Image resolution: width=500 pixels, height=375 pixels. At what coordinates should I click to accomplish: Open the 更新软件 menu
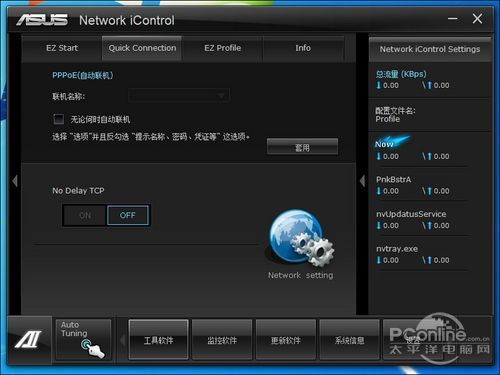(x=286, y=340)
